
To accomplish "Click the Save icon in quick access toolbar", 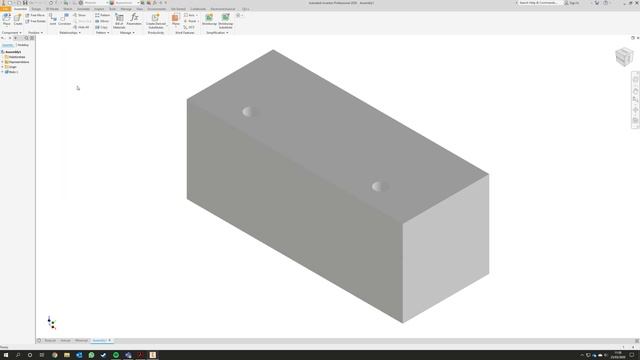I will (x=25, y=3).
